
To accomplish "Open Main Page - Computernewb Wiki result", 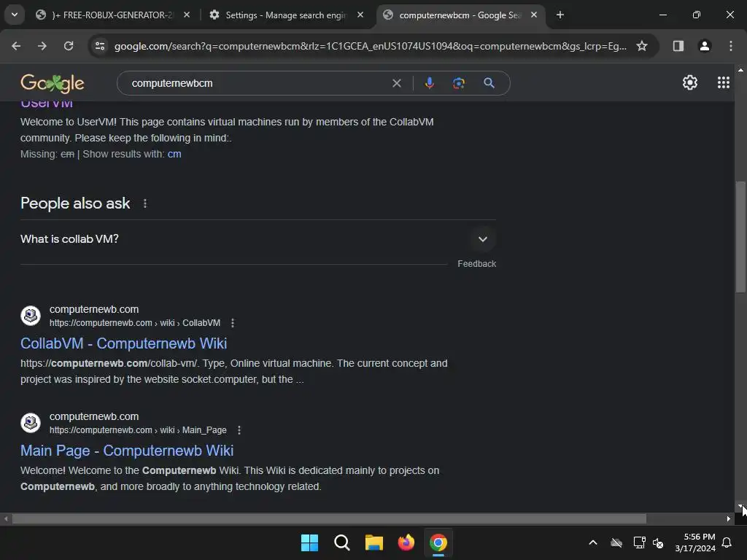I will [127, 451].
